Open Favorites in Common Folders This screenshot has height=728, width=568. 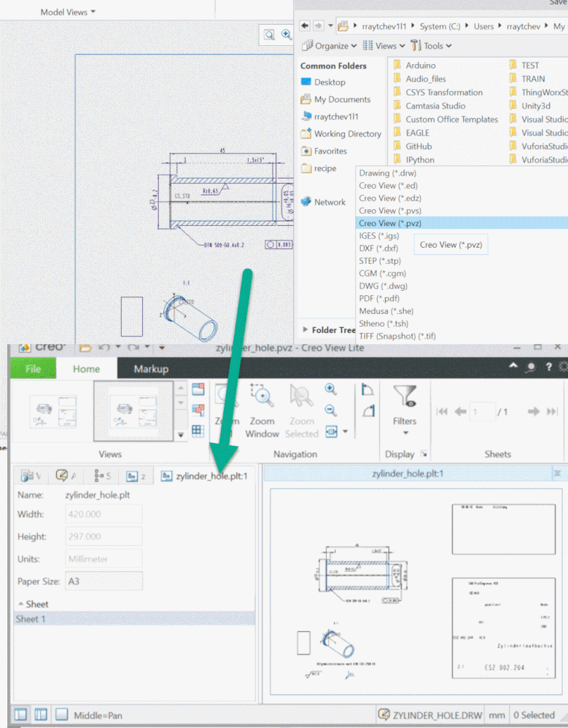(324, 150)
